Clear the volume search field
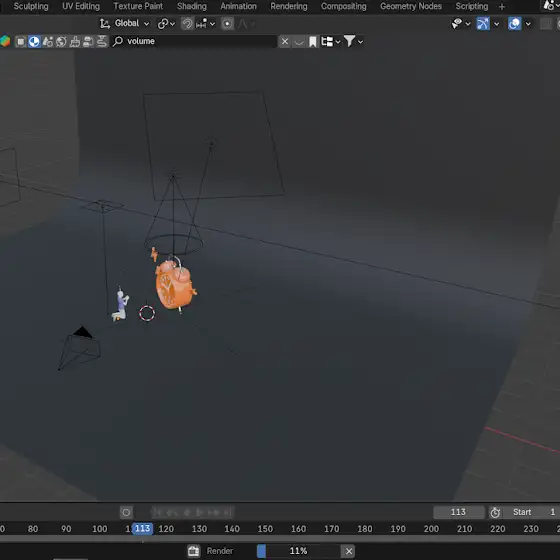 [284, 41]
